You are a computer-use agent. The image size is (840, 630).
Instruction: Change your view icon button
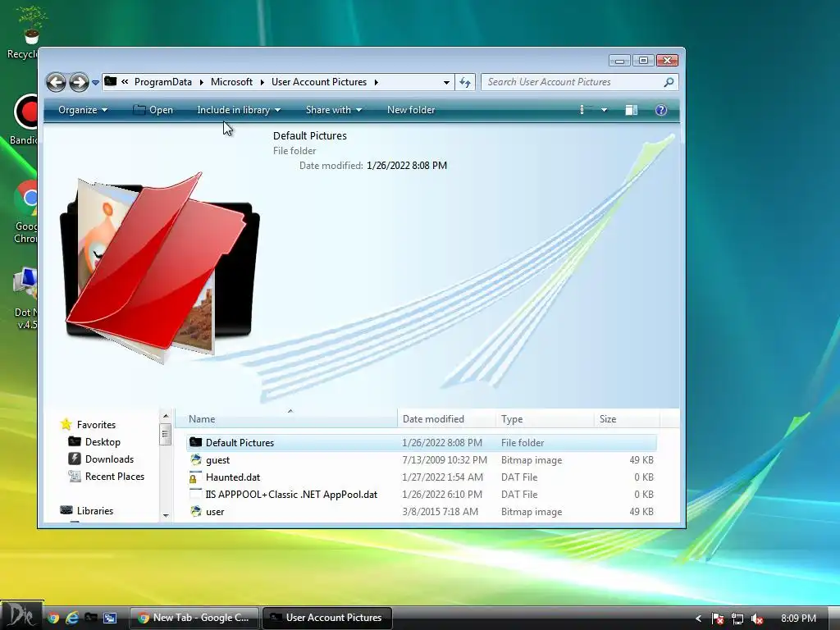[x=586, y=110]
